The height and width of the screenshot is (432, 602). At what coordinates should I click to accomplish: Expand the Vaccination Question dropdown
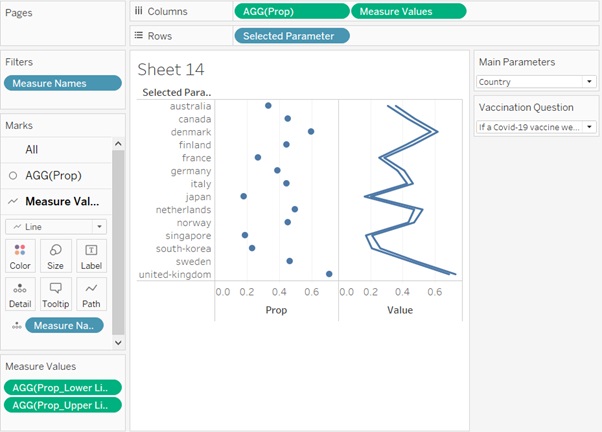tap(536, 127)
